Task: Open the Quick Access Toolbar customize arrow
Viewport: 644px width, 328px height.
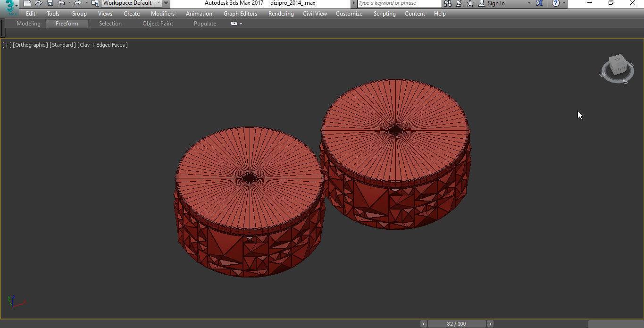Action: click(166, 3)
